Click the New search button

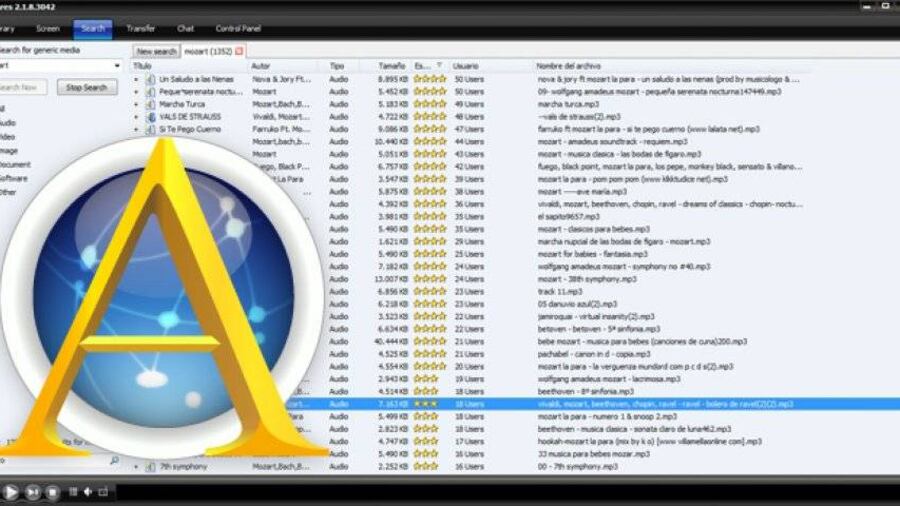[156, 51]
